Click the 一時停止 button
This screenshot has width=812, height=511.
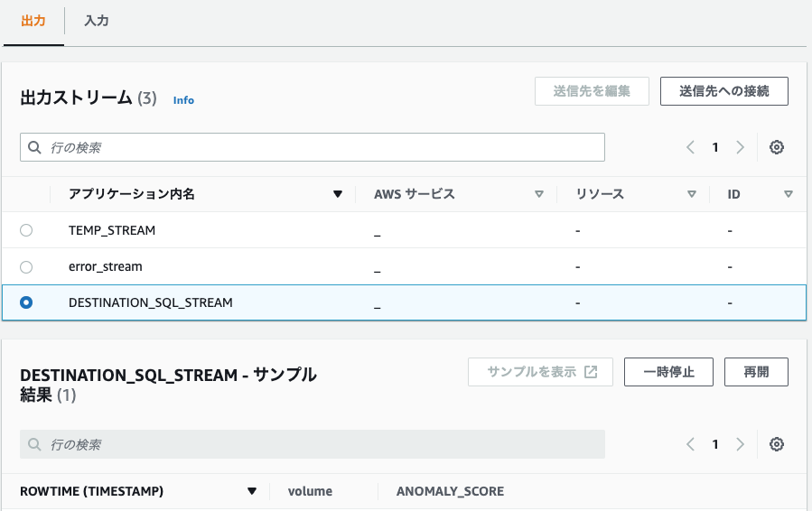(x=668, y=372)
